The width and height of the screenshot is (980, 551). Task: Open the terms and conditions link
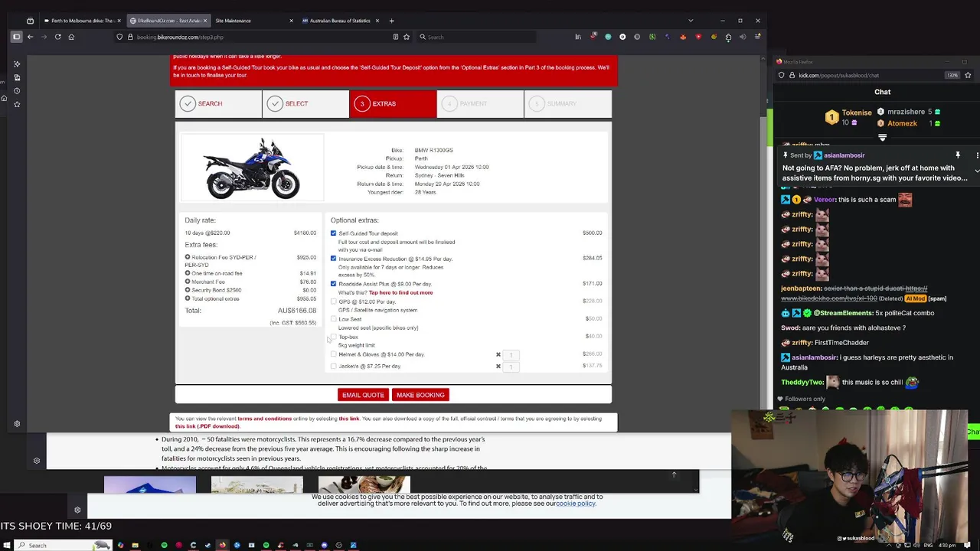coord(264,419)
